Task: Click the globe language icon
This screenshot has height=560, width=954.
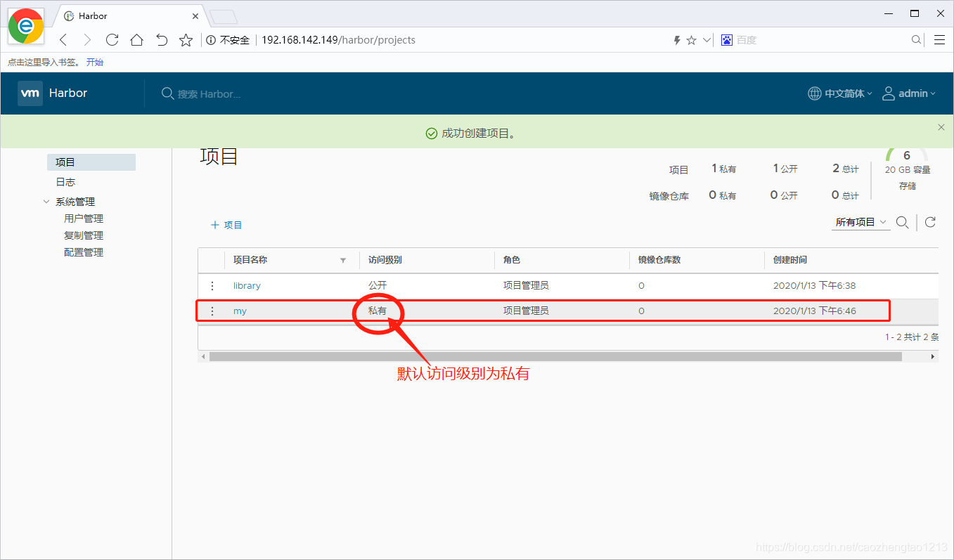Action: click(x=815, y=93)
